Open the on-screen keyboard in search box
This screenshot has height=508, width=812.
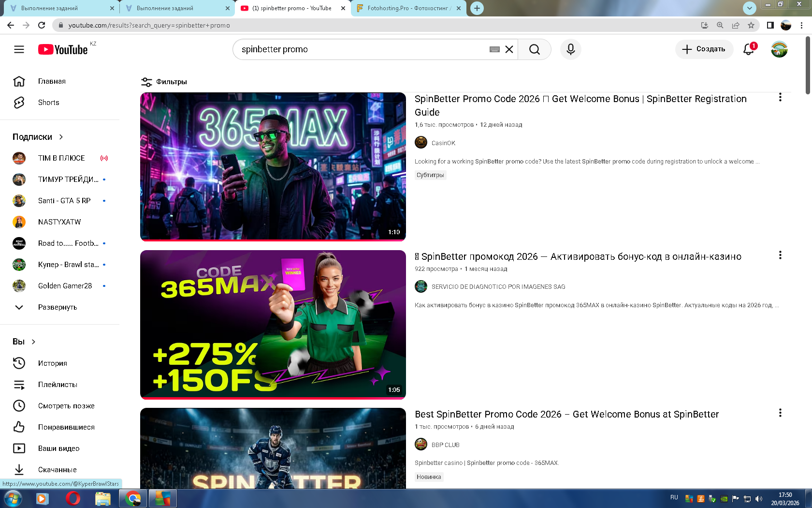coord(494,49)
